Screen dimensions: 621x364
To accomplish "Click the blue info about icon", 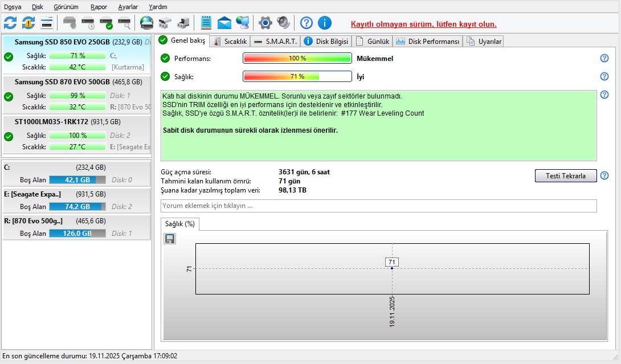I will 324,23.
